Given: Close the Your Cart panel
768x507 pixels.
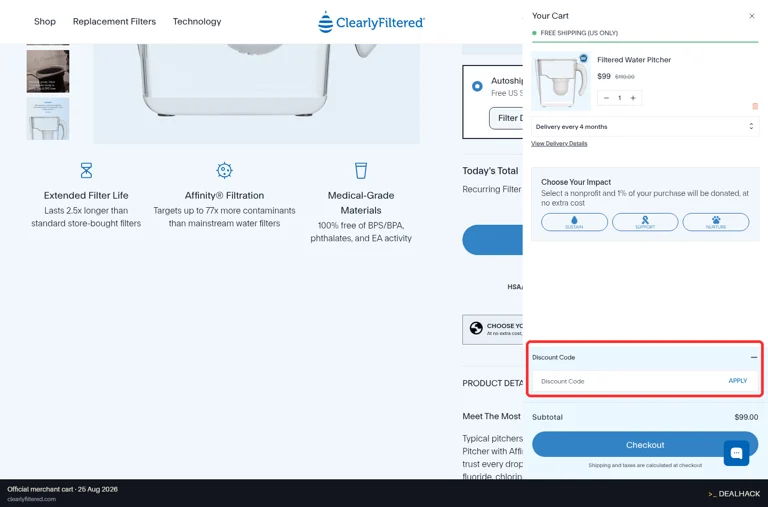Looking at the screenshot, I should point(752,16).
